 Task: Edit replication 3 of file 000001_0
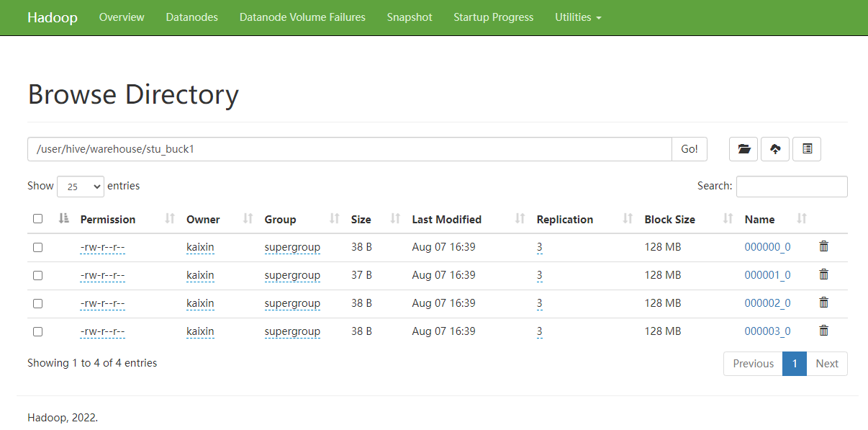point(540,275)
